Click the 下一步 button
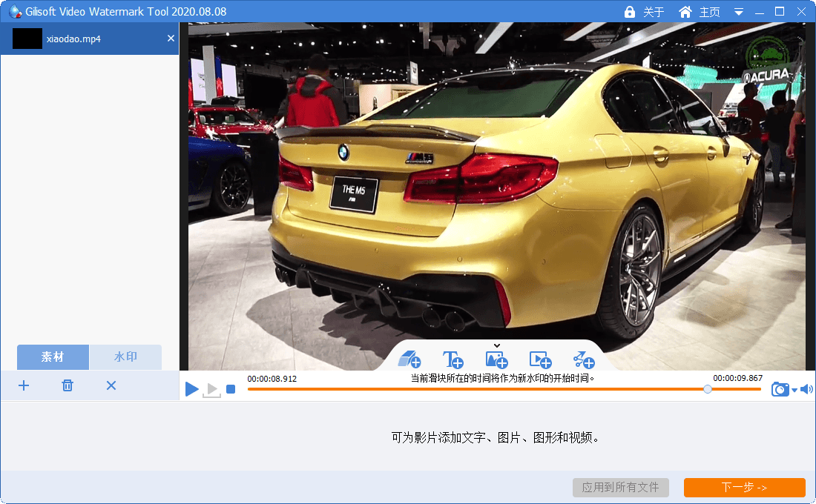Viewport: 816px width, 504px height. [x=744, y=488]
